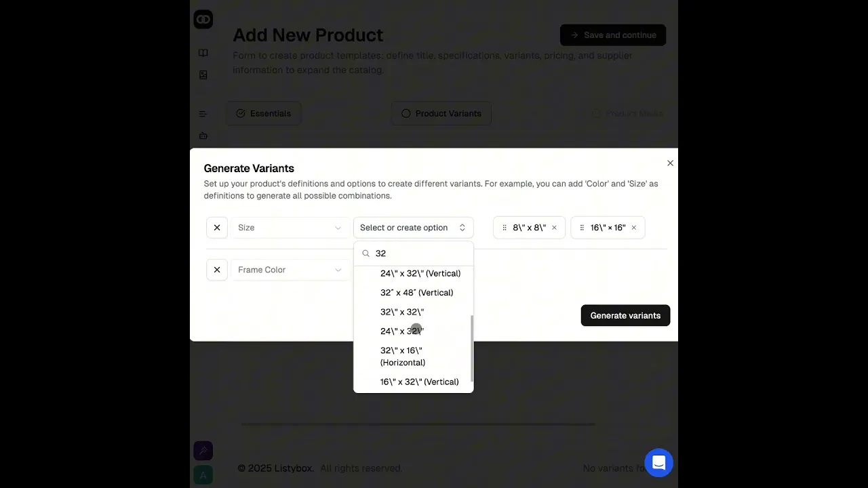Click the options list scrollbar
Image resolution: width=868 pixels, height=488 pixels.
tap(471, 349)
